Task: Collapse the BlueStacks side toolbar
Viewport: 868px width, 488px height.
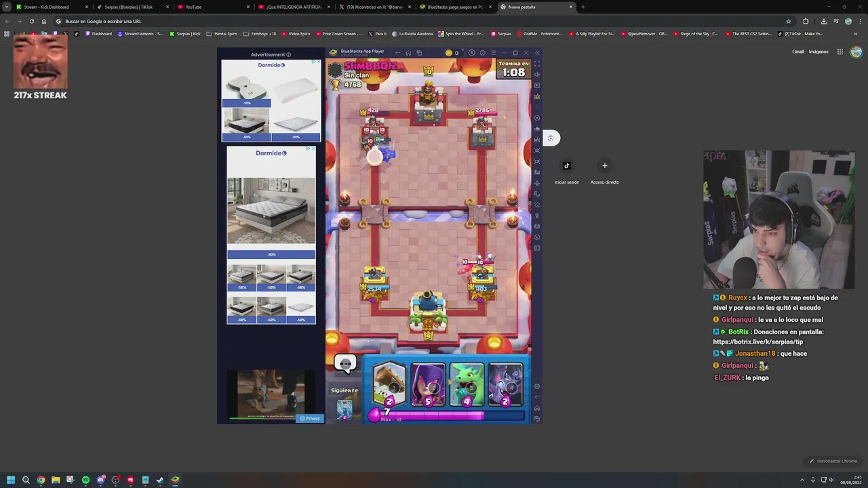Action: coord(537,53)
